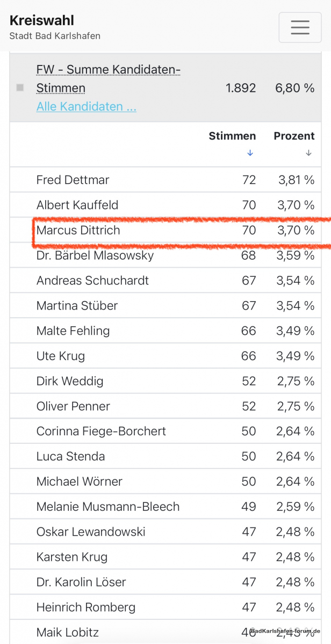Click the Heinrich Romberg row

[x=165, y=608]
